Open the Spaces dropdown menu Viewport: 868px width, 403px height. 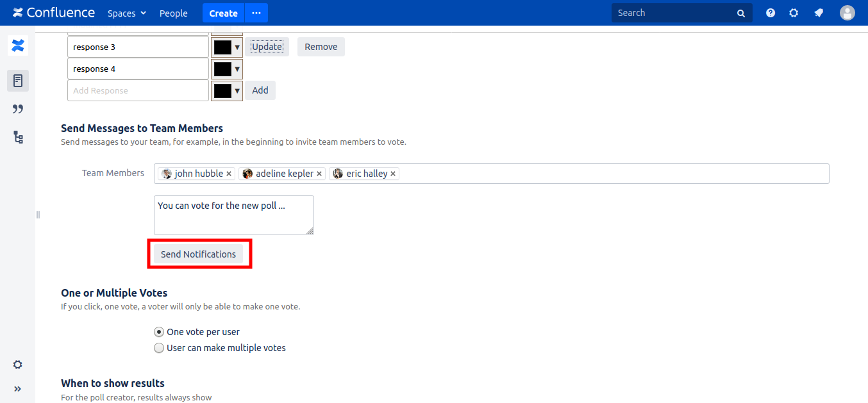127,13
